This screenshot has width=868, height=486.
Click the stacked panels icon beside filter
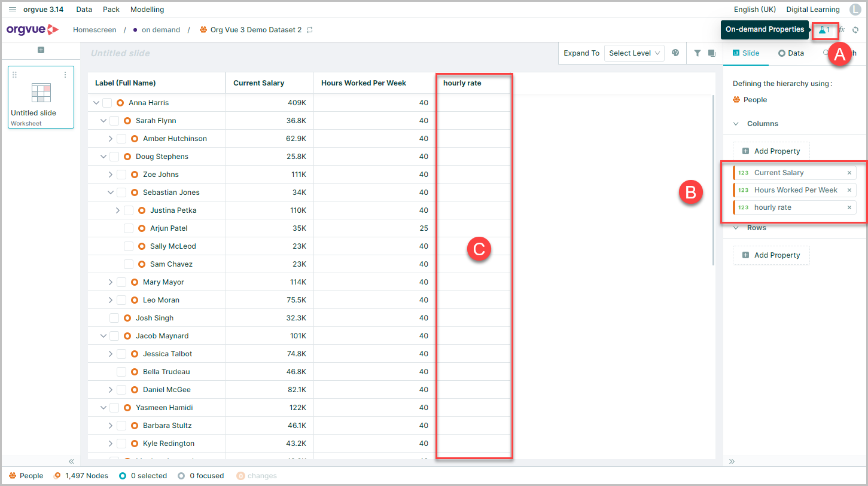(x=711, y=53)
